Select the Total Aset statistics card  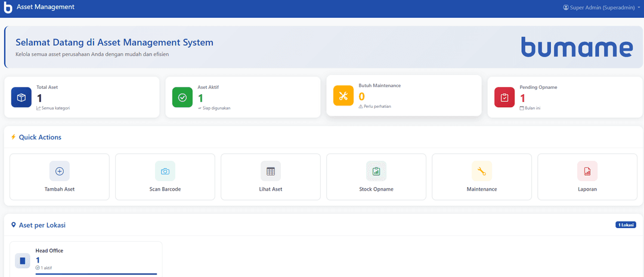82,97
